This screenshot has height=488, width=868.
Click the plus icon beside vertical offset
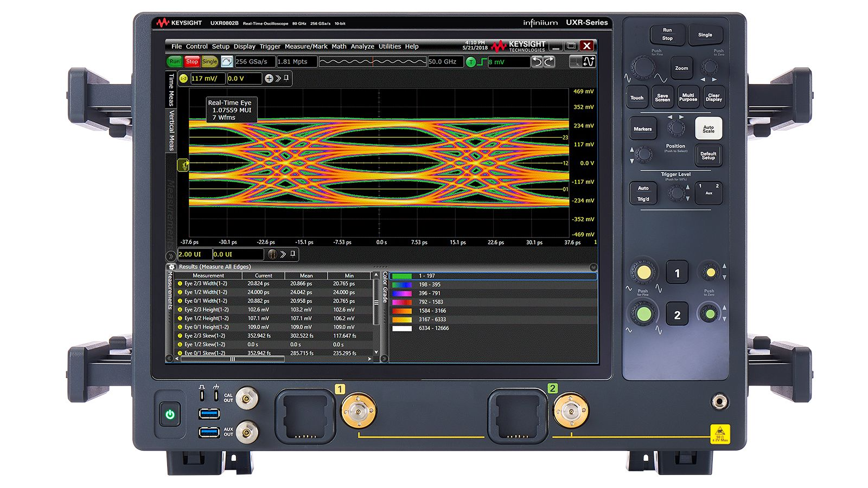coord(269,79)
